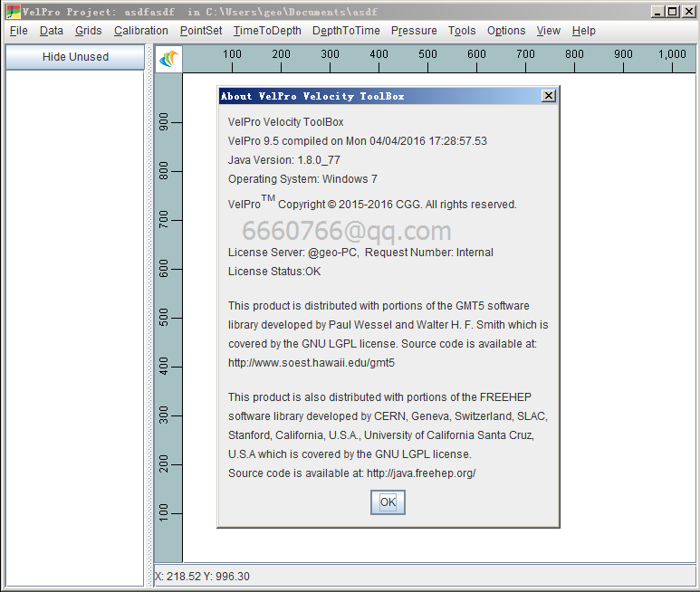This screenshot has width=700, height=592.
Task: Minimize the VelPro main window
Action: click(657, 12)
